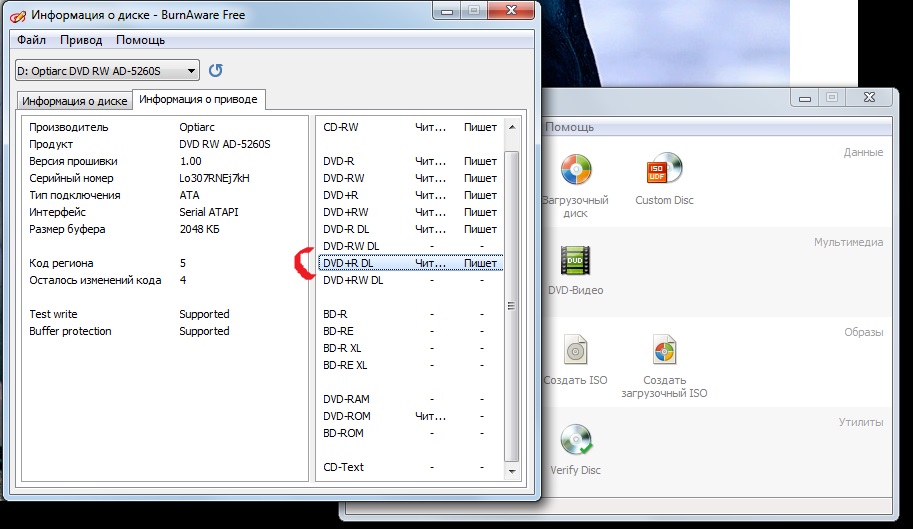913x530 pixels.
Task: Click the Test write row
Action: coord(165,314)
